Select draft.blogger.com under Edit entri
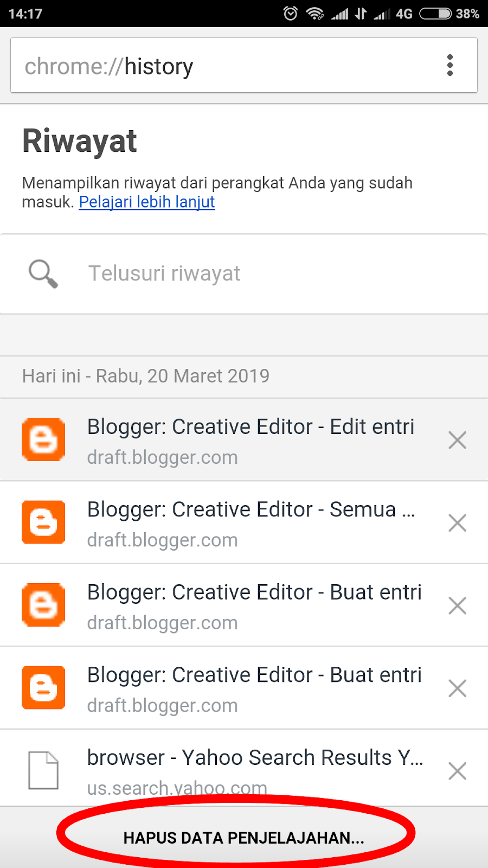488x868 pixels. [163, 457]
